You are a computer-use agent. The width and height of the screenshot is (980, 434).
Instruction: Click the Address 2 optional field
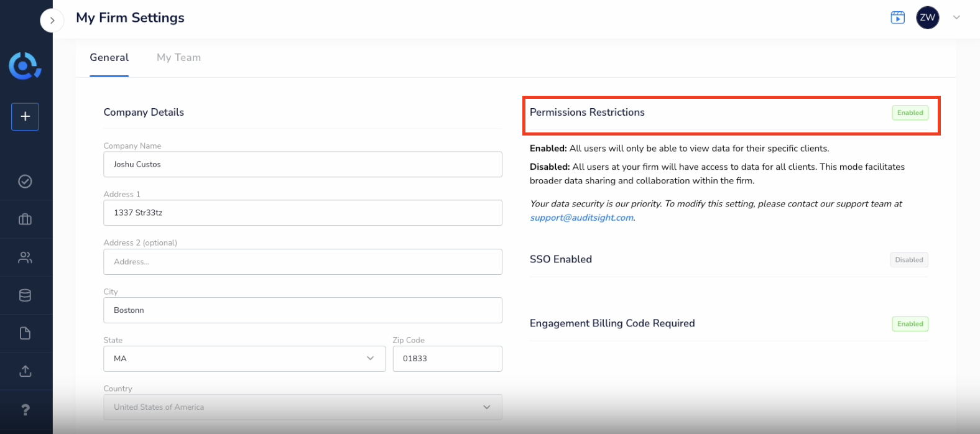point(303,262)
